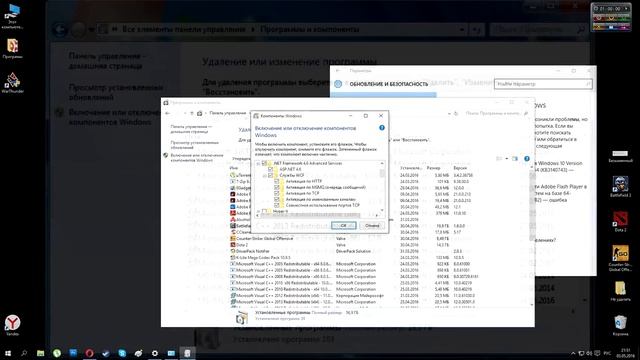Uncheck Активация по TCP checkbox

pos(276,193)
